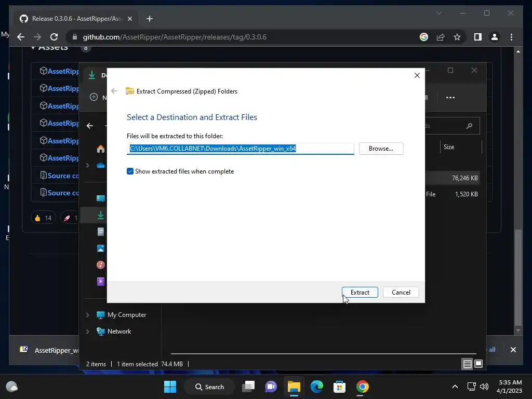The height and width of the screenshot is (399, 532).
Task: Click the site lock icon in address bar
Action: [75, 37]
